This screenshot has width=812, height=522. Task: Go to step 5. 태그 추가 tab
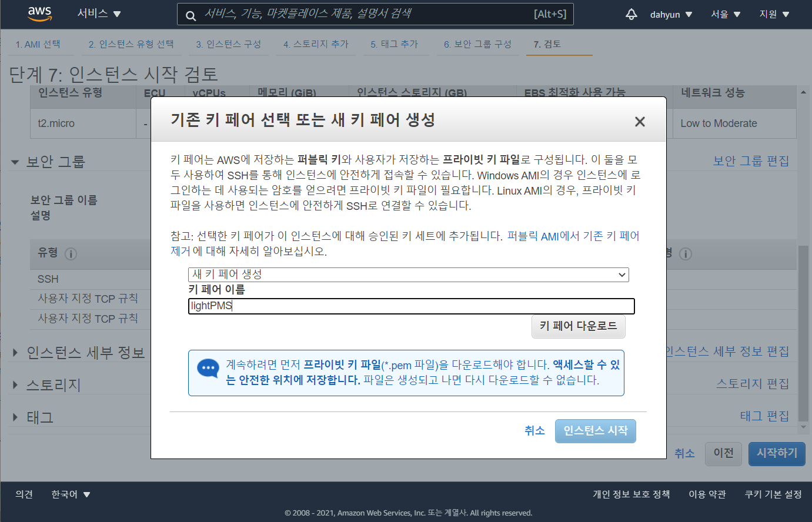point(395,44)
